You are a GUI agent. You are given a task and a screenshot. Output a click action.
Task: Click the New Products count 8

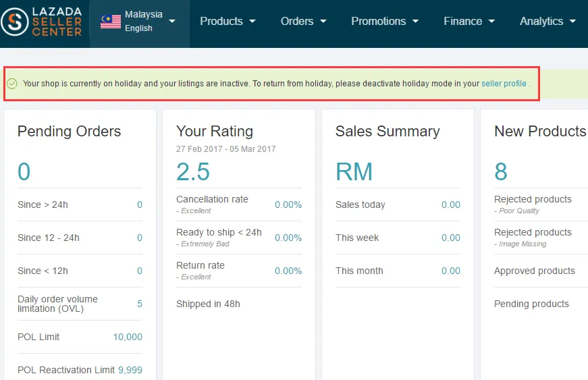[501, 171]
